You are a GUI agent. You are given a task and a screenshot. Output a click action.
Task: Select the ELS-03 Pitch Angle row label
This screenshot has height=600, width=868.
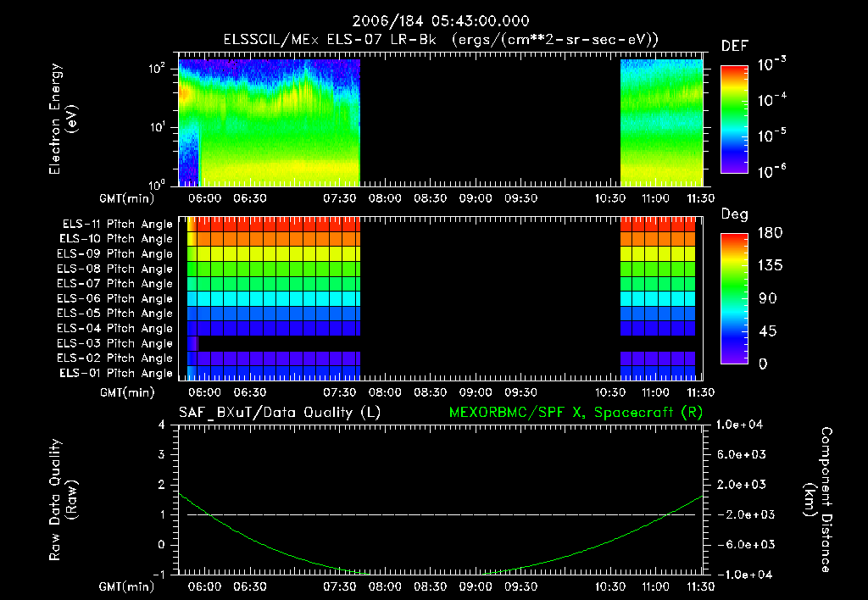(115, 343)
